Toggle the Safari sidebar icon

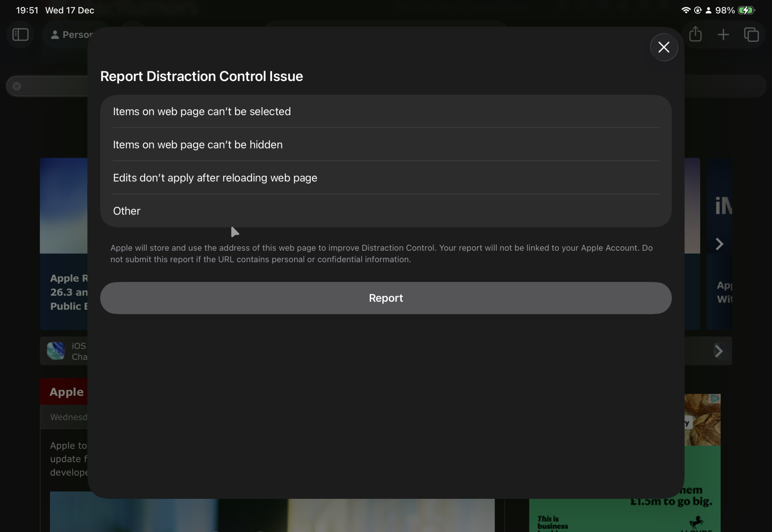20,35
